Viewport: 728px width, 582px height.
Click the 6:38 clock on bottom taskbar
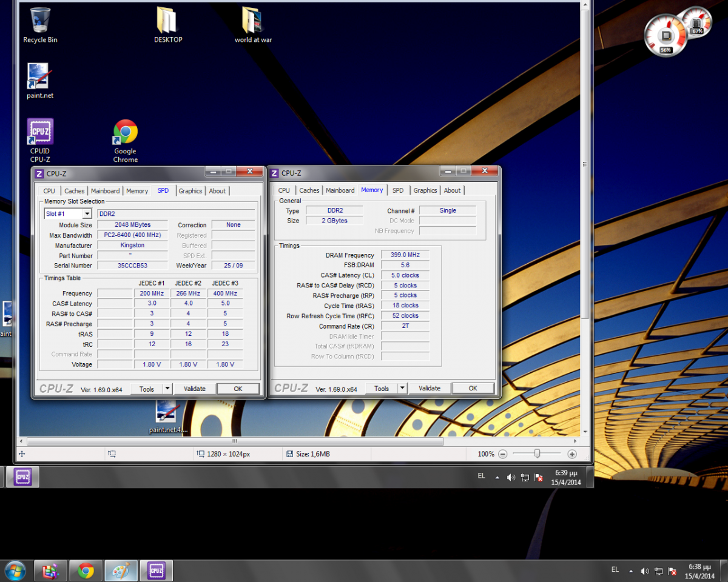tap(699, 571)
